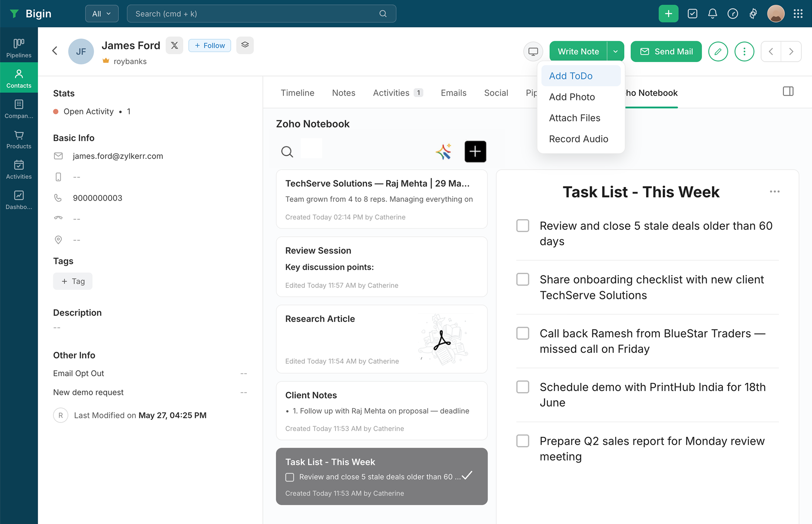
Task: Select Add ToDo from the menu
Action: click(x=581, y=76)
